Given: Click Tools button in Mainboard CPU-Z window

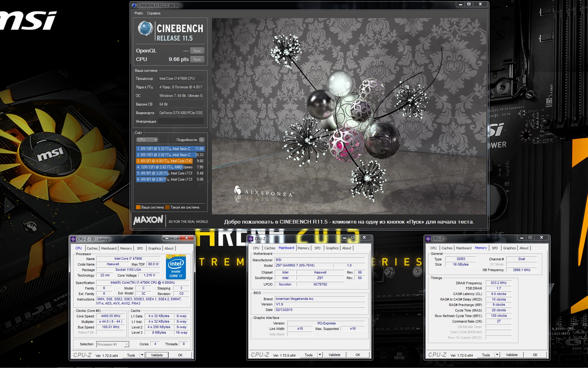Looking at the screenshot, I should (x=309, y=355).
